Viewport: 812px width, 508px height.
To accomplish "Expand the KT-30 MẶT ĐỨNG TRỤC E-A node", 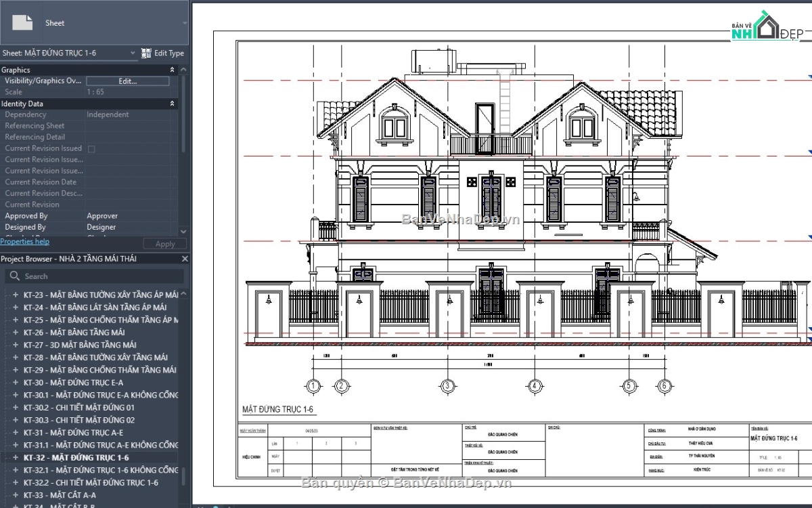I will pyautogui.click(x=15, y=383).
